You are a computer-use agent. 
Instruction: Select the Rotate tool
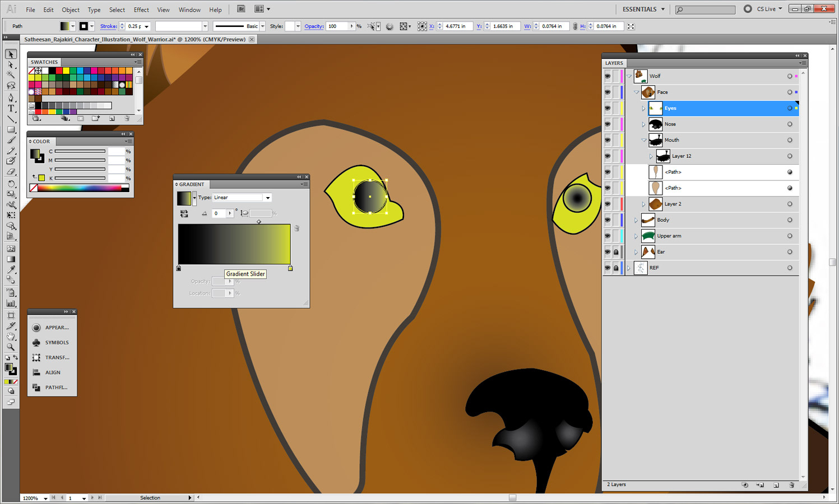coord(11,184)
